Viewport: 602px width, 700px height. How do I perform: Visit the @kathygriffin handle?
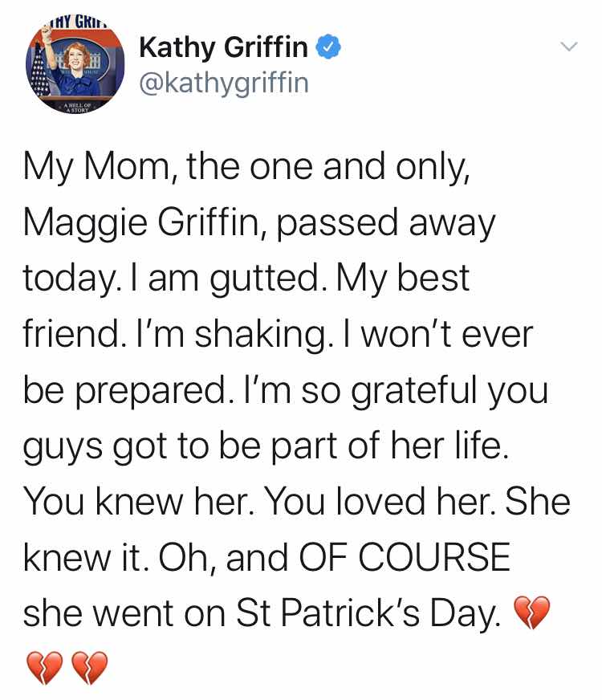click(x=224, y=83)
